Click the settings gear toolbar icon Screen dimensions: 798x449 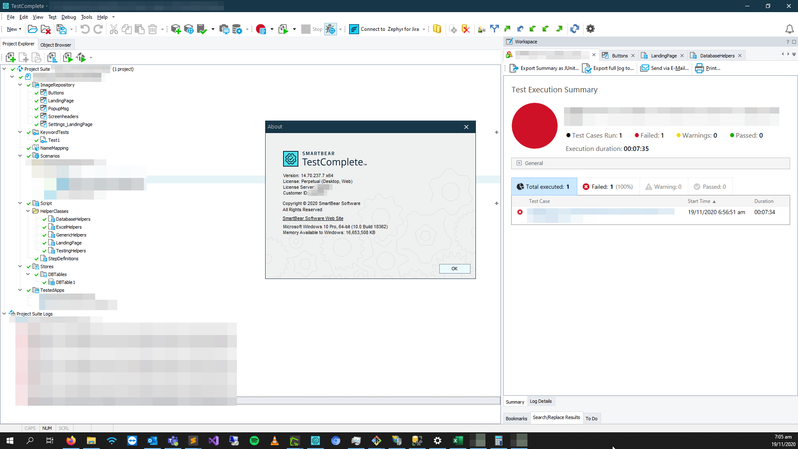click(x=590, y=29)
